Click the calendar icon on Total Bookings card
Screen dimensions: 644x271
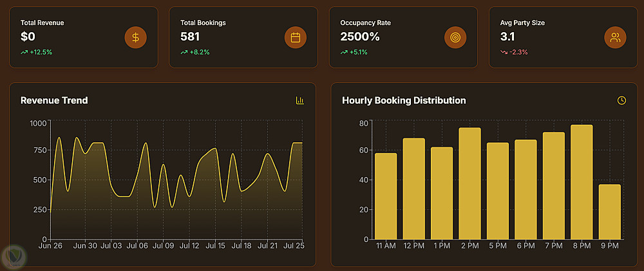pos(296,38)
